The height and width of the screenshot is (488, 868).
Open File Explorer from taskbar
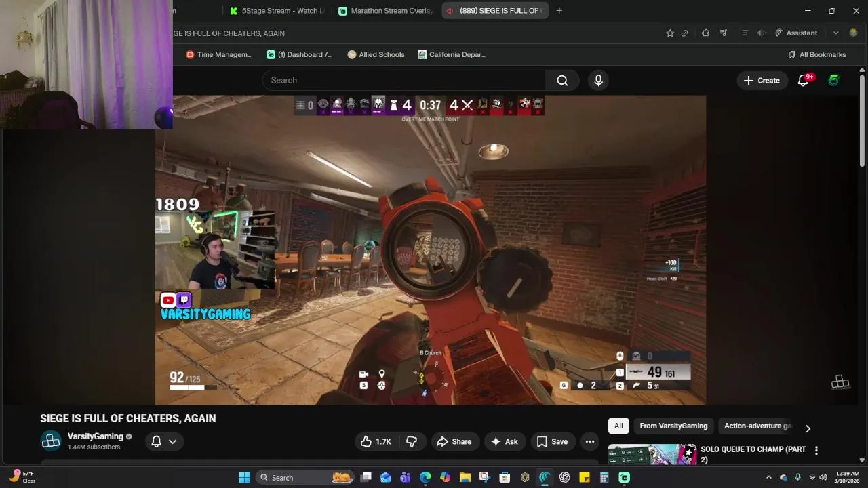click(465, 477)
